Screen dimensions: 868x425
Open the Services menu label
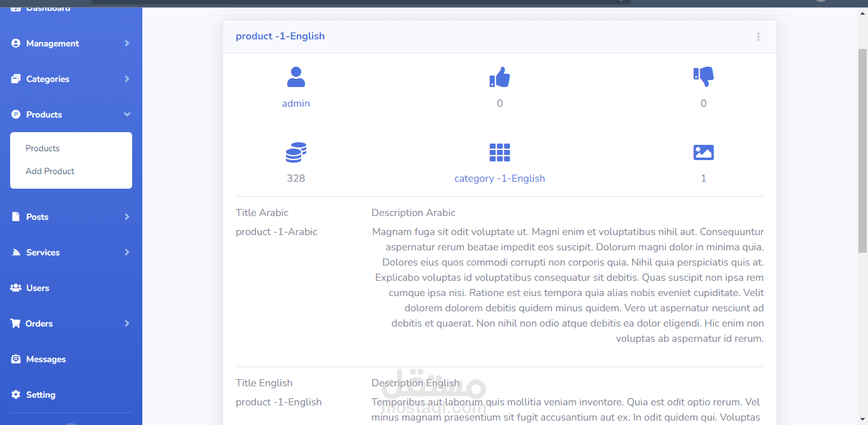pyautogui.click(x=43, y=252)
